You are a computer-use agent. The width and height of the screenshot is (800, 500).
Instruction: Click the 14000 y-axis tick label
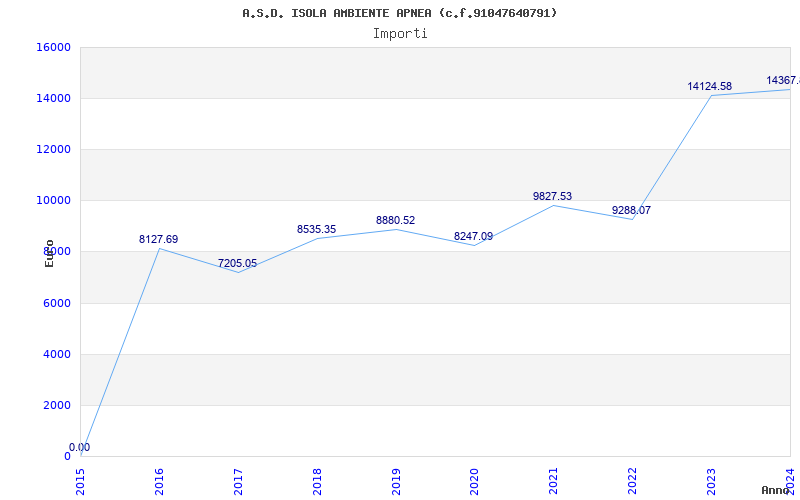pyautogui.click(x=53, y=98)
